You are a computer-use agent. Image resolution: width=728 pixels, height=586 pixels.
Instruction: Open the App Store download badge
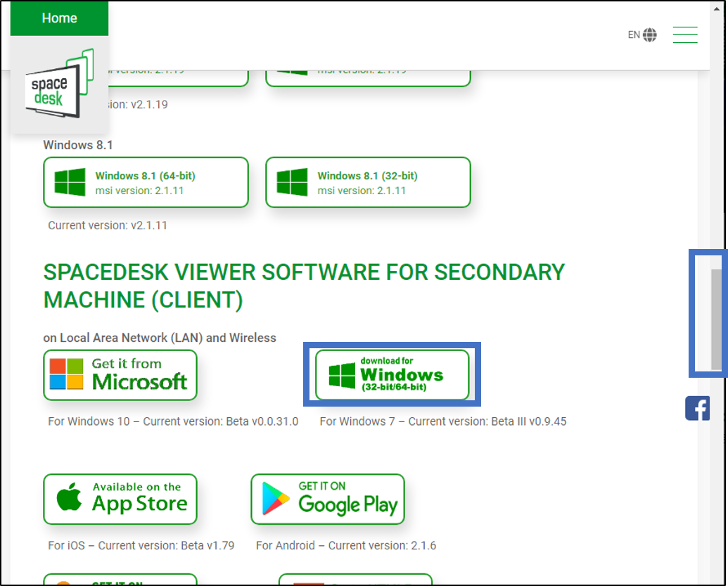[120, 499]
